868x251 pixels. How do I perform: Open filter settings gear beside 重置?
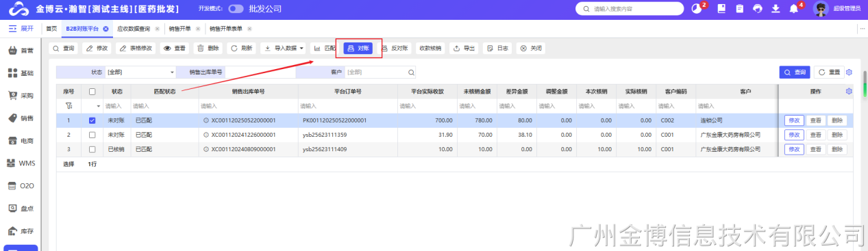850,72
